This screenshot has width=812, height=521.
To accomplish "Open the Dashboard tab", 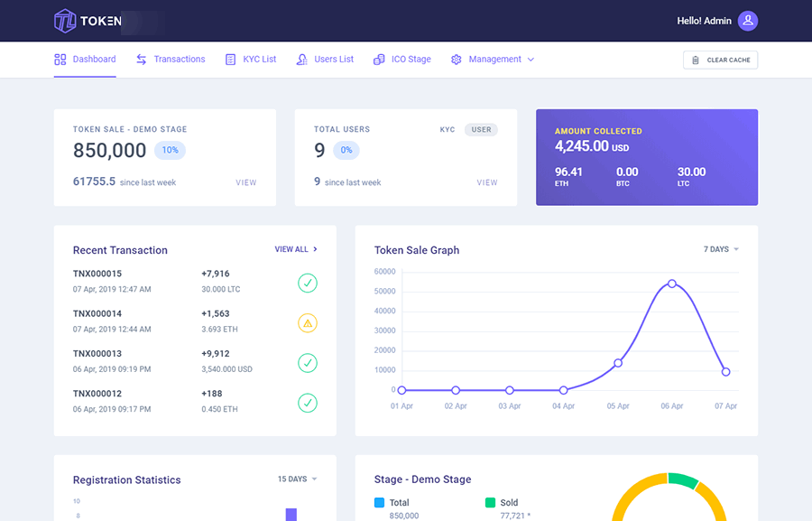I will point(85,60).
